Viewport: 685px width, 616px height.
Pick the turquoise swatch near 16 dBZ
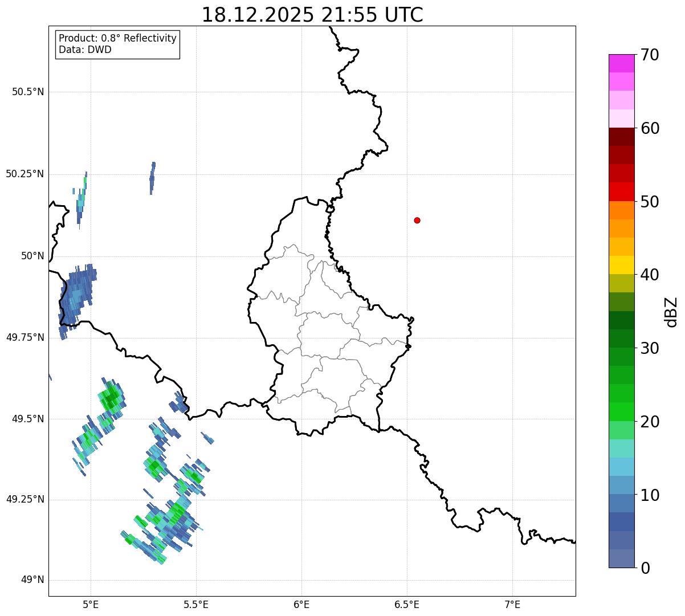pos(621,448)
